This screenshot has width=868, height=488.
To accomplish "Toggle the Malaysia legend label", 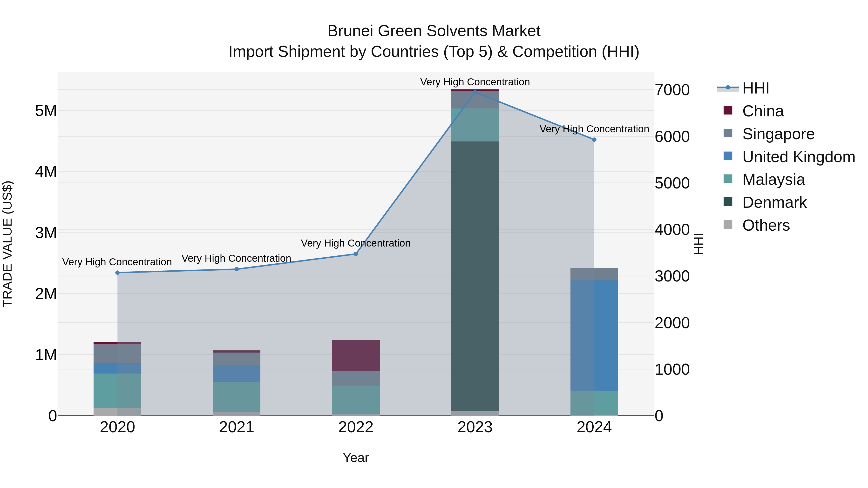I will (774, 180).
